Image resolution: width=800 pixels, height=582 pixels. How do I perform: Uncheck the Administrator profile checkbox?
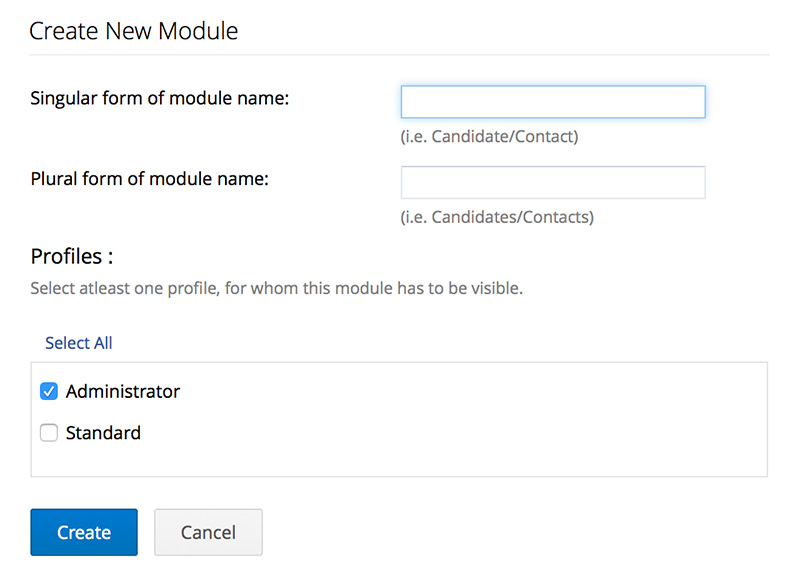[x=49, y=391]
